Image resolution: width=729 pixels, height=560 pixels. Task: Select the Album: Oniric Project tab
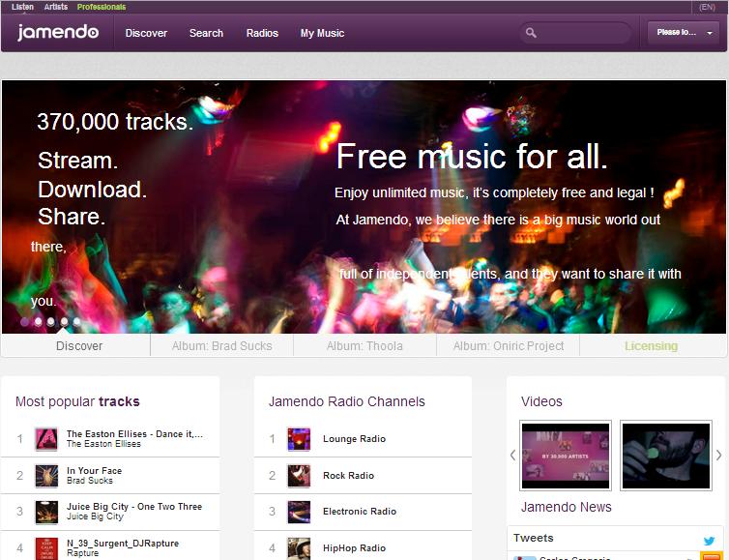tap(509, 345)
